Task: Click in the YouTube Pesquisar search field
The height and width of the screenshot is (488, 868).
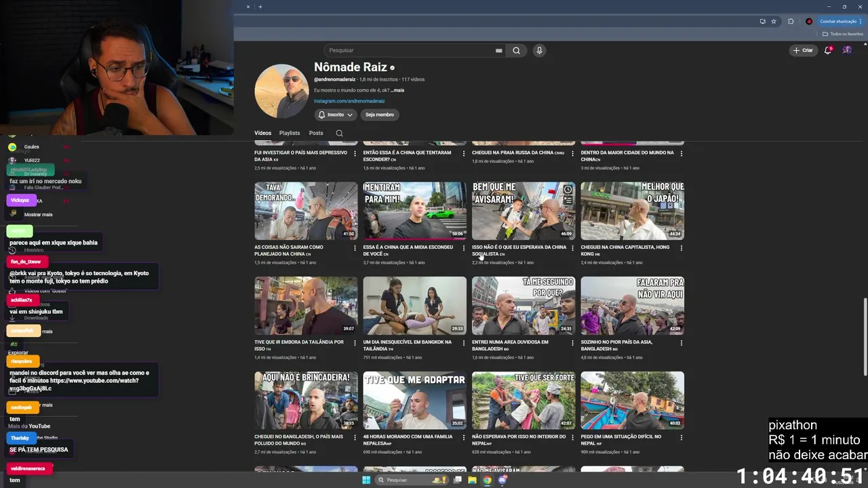Action: pos(410,50)
